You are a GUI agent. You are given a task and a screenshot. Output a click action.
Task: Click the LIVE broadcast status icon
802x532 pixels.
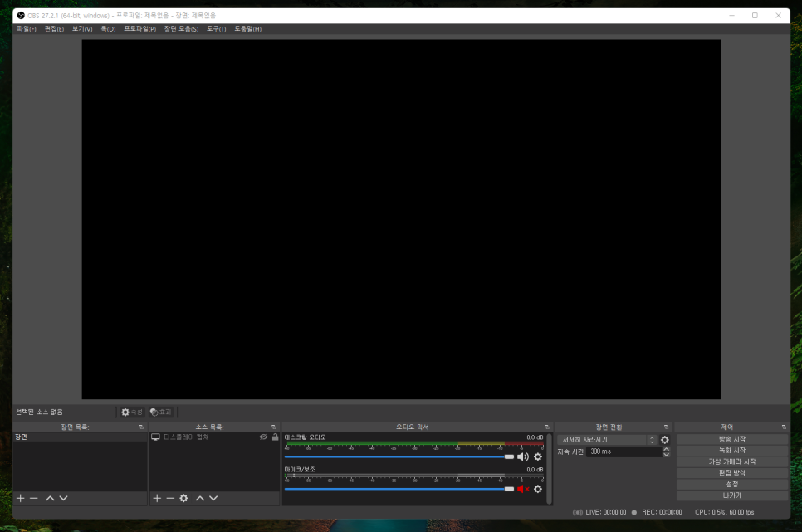click(578, 512)
